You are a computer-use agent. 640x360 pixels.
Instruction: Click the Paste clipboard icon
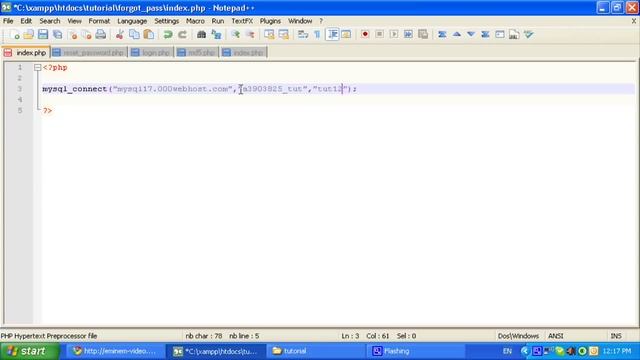tap(149, 35)
